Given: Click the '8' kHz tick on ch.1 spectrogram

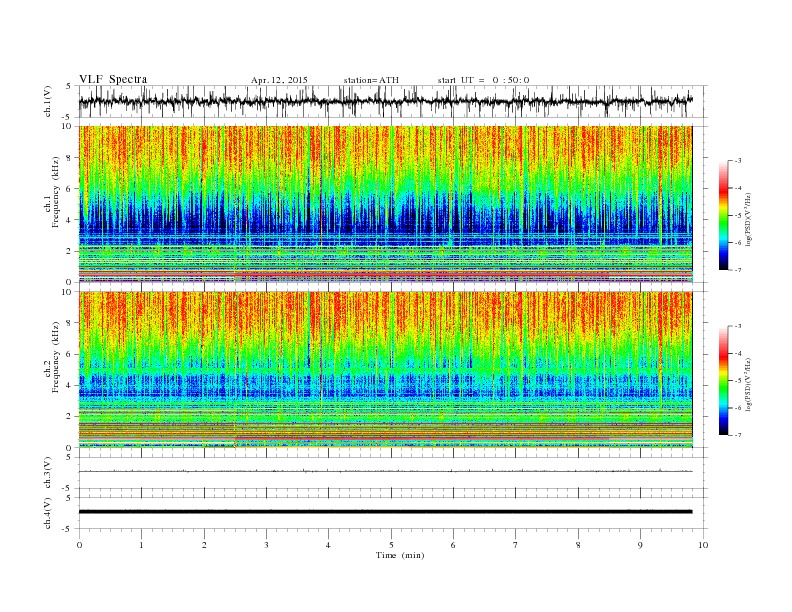Looking at the screenshot, I should [70, 158].
